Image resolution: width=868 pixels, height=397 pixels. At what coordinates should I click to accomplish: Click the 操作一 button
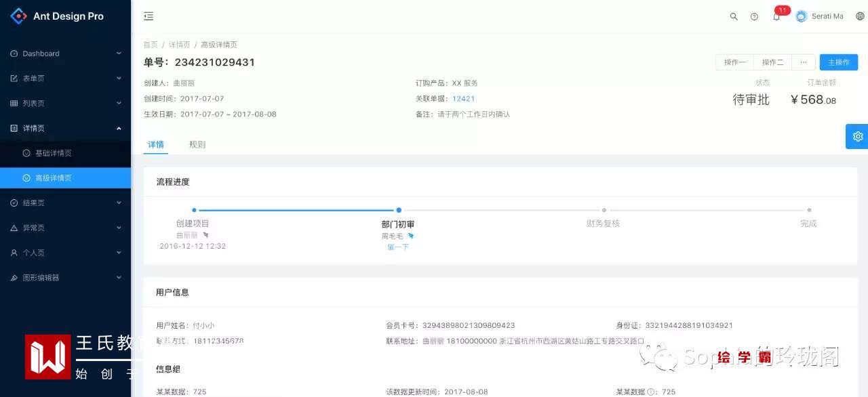[734, 62]
